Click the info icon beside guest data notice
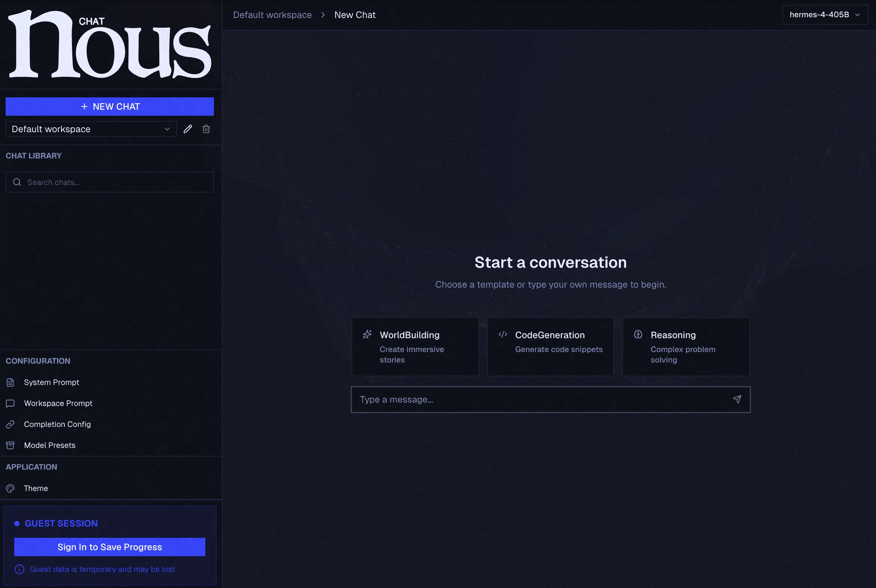Screen dimensions: 876x588 click(x=19, y=570)
